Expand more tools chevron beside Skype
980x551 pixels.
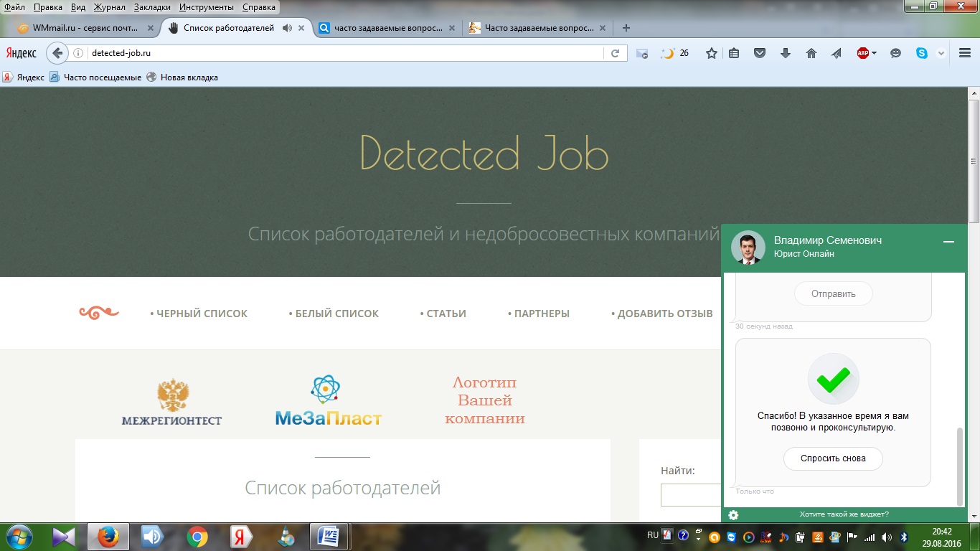941,53
